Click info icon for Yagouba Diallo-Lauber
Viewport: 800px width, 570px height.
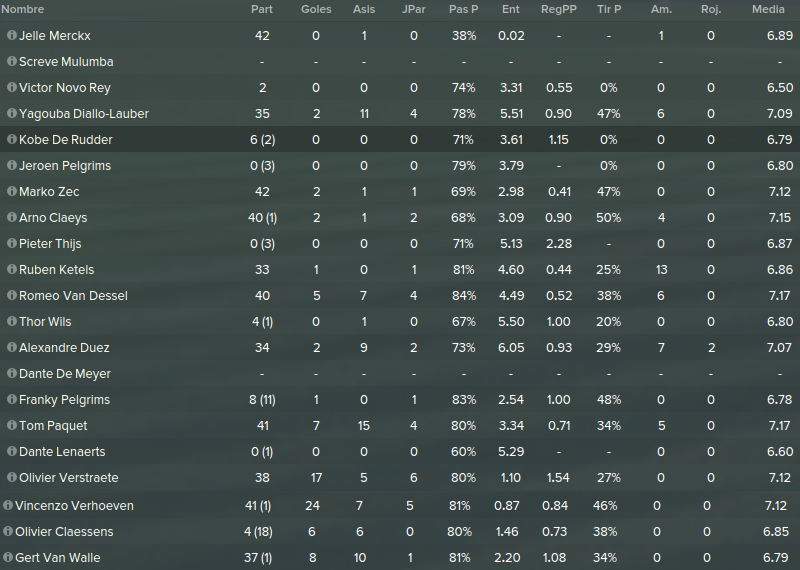(12, 113)
